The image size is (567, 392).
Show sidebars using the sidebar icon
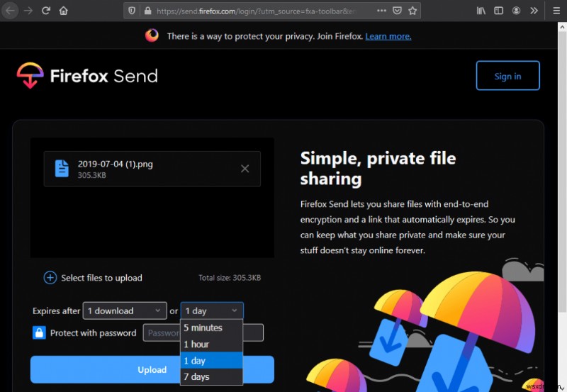click(x=499, y=11)
